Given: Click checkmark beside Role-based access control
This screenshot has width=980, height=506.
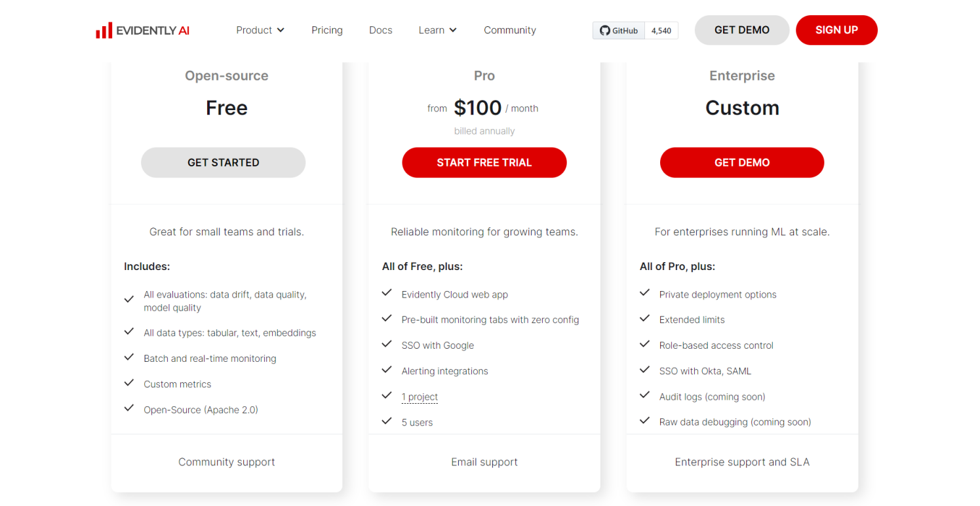Looking at the screenshot, I should pos(645,344).
